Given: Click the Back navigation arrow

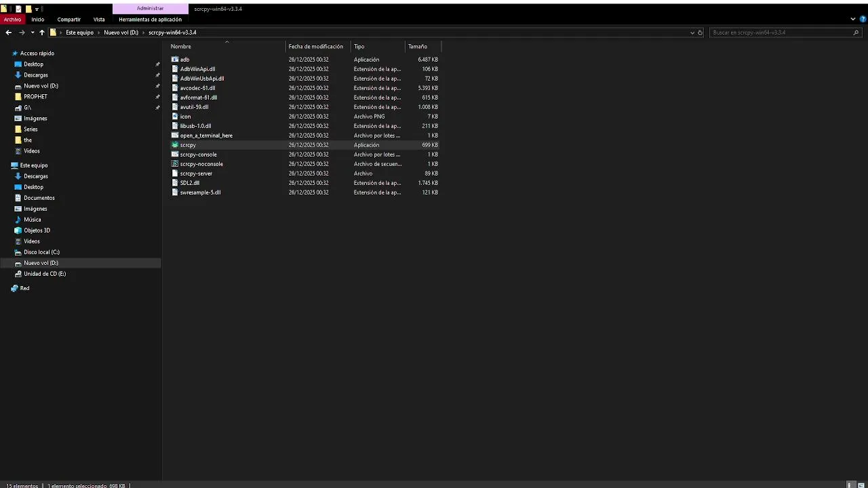Looking at the screenshot, I should 8,33.
